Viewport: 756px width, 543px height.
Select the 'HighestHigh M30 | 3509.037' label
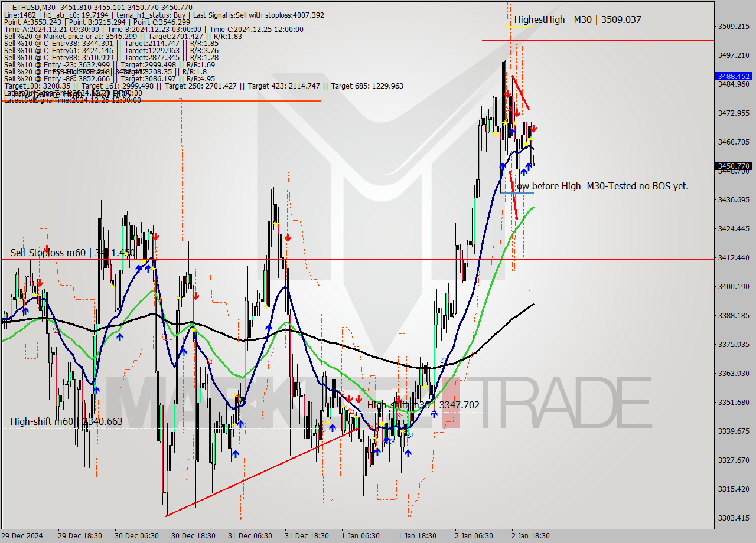(x=578, y=19)
